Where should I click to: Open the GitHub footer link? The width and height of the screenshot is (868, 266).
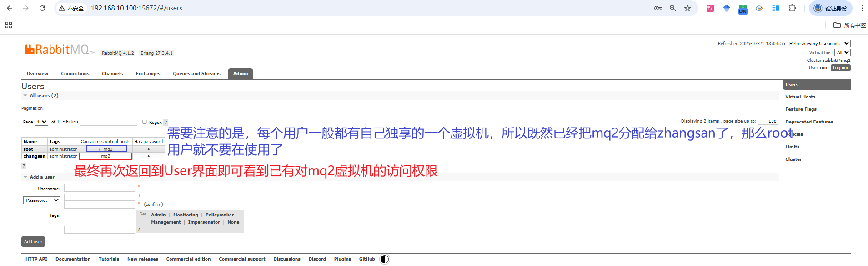[x=367, y=259]
